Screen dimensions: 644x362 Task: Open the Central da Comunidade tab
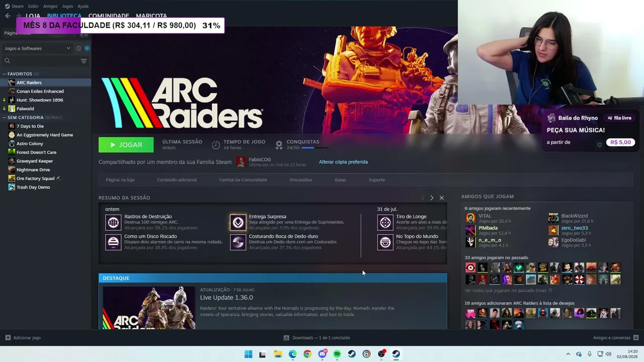[243, 180]
